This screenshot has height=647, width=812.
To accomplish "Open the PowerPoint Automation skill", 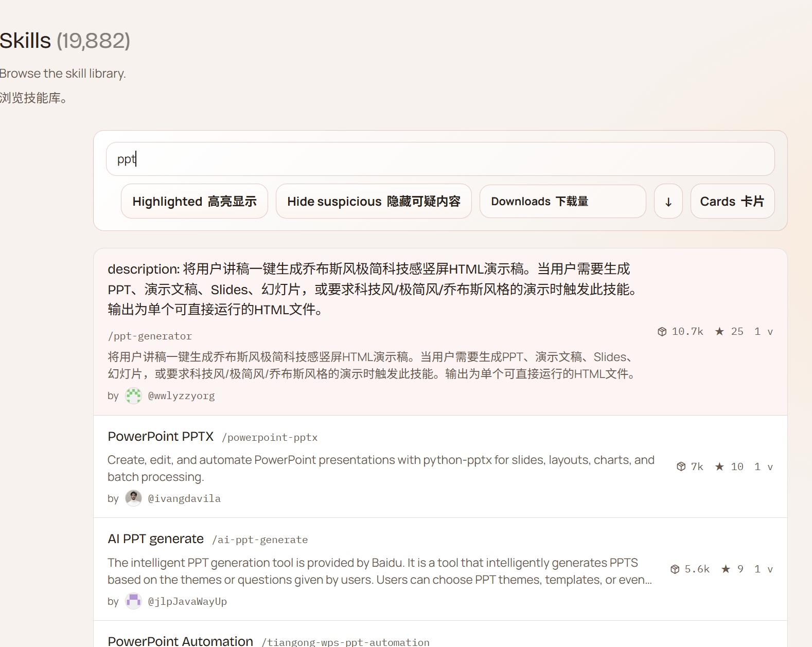I will pos(180,641).
